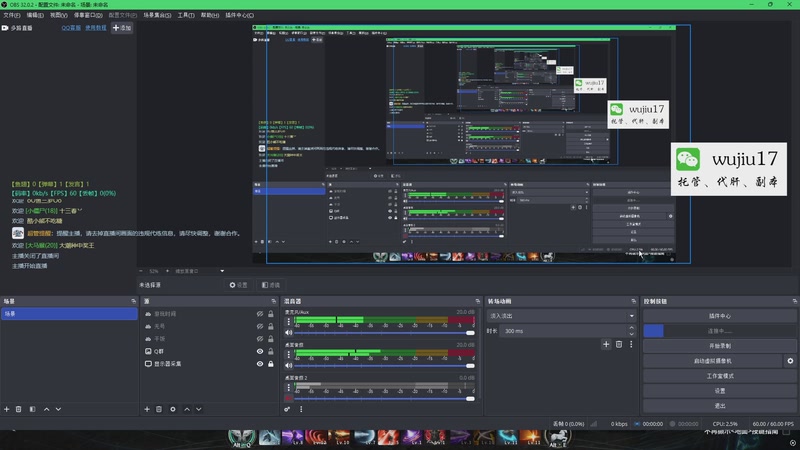Open options dots for 桌面音频 channel
The width and height of the screenshot is (800, 450).
click(289, 354)
